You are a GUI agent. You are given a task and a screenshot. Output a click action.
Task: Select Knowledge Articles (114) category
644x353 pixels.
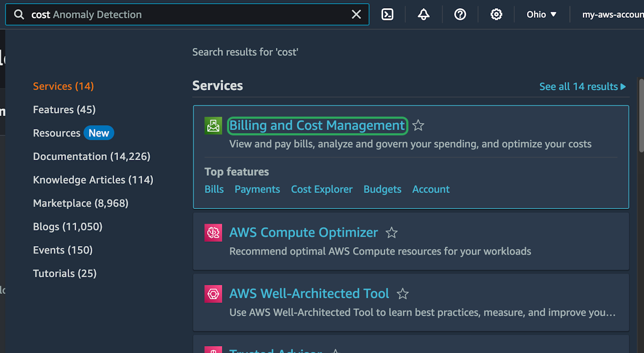tap(93, 180)
